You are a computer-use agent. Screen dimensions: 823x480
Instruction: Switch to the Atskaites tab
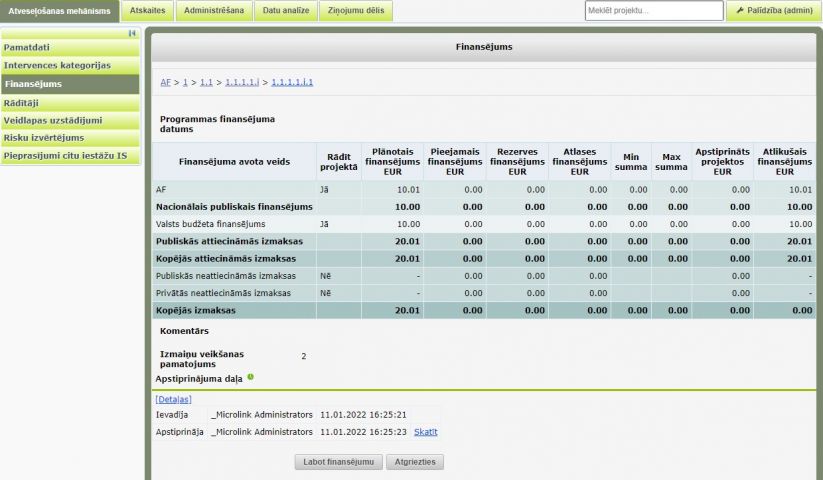[148, 11]
